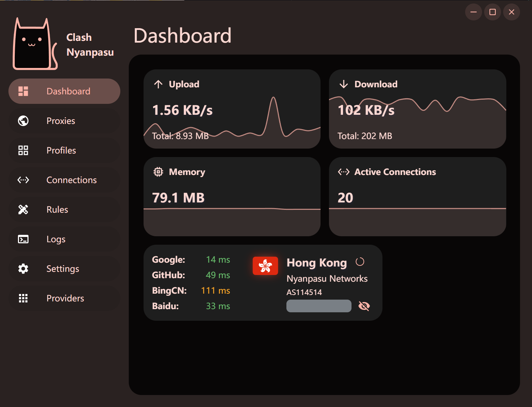
Task: Click the Proxies globe icon
Action: [x=23, y=121]
